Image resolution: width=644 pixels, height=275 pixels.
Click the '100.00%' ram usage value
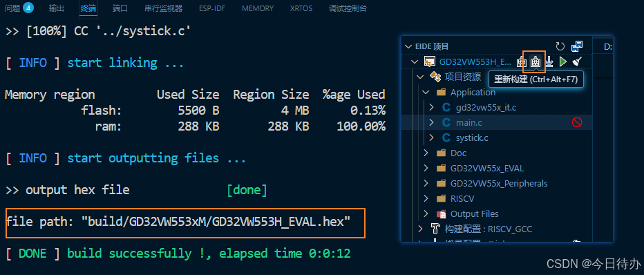361,126
